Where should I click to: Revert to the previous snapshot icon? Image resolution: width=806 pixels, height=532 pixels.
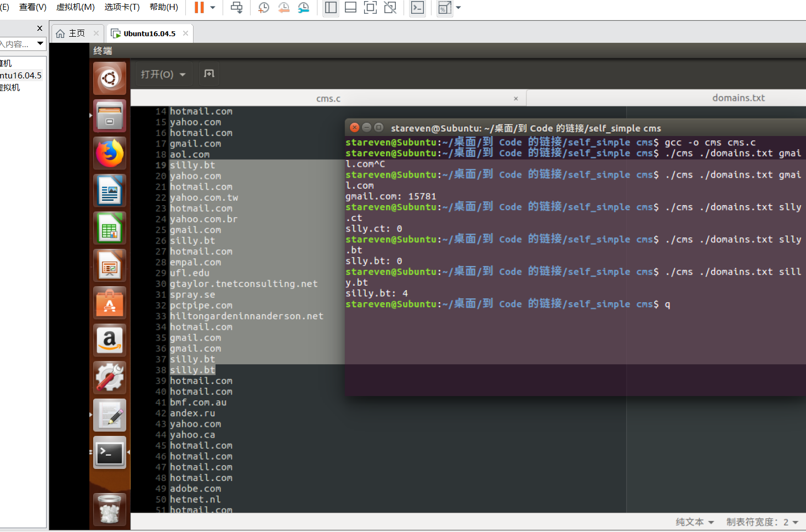[283, 8]
